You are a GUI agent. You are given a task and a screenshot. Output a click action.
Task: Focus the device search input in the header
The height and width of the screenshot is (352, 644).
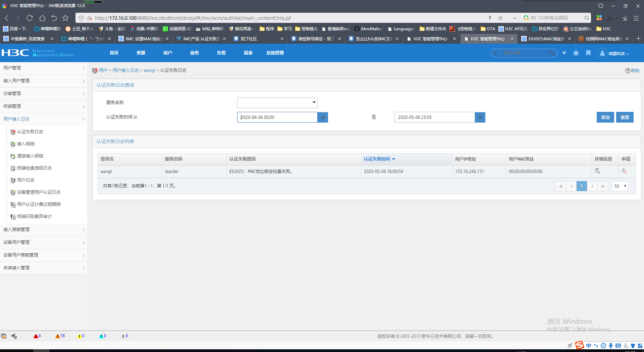point(525,53)
